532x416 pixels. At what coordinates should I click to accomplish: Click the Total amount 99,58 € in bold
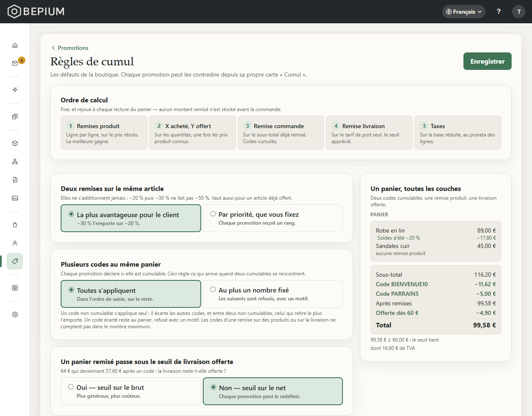485,325
